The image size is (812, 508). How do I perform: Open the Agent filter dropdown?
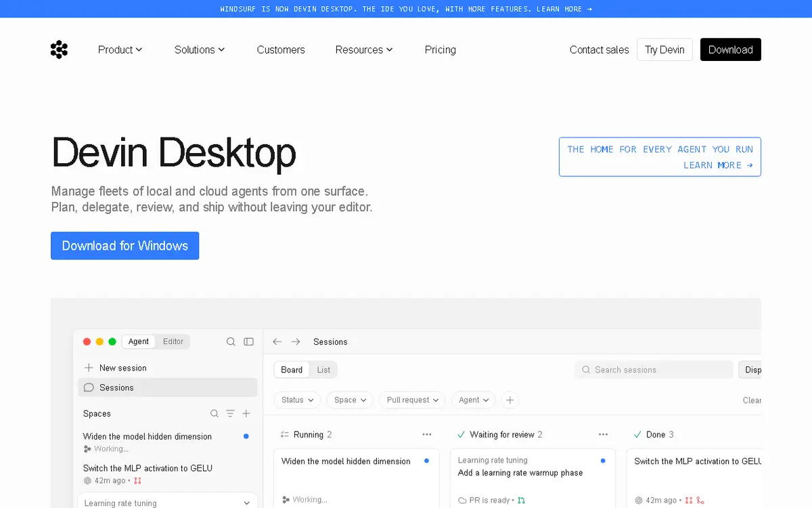coord(474,400)
